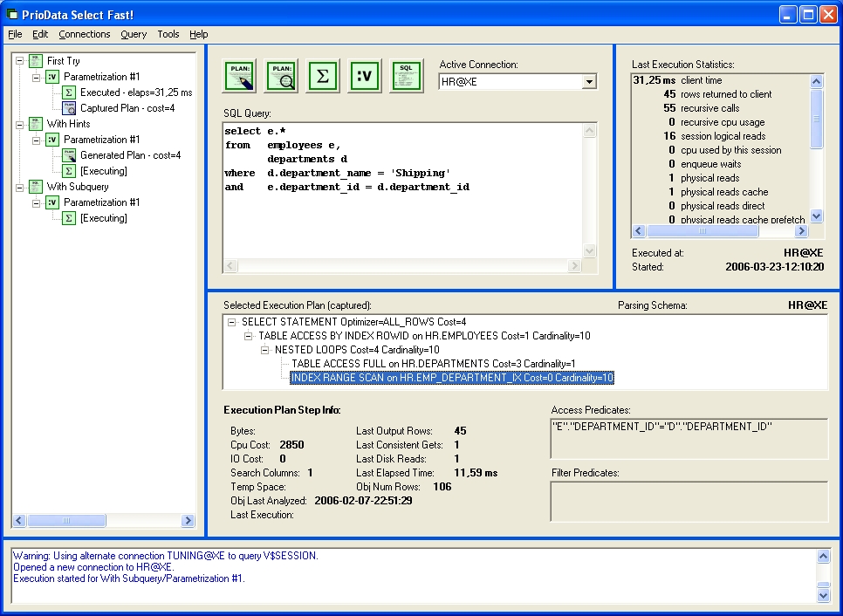This screenshot has width=843, height=616.
Task: Collapse the First Try tree node
Action: click(x=20, y=61)
